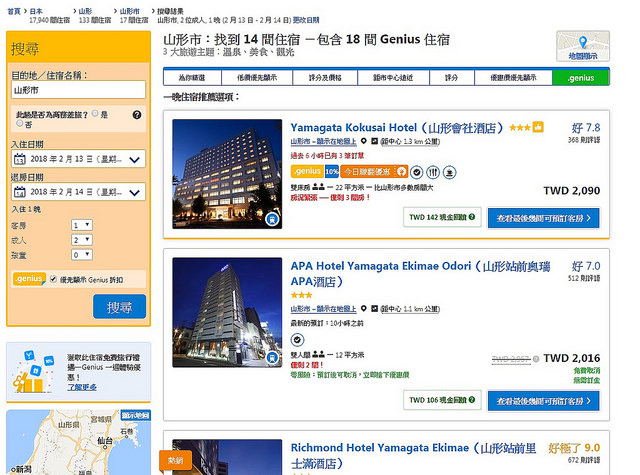The width and height of the screenshot is (640, 475).
Task: Open the children count dropdown showing 0
Action: 82,255
